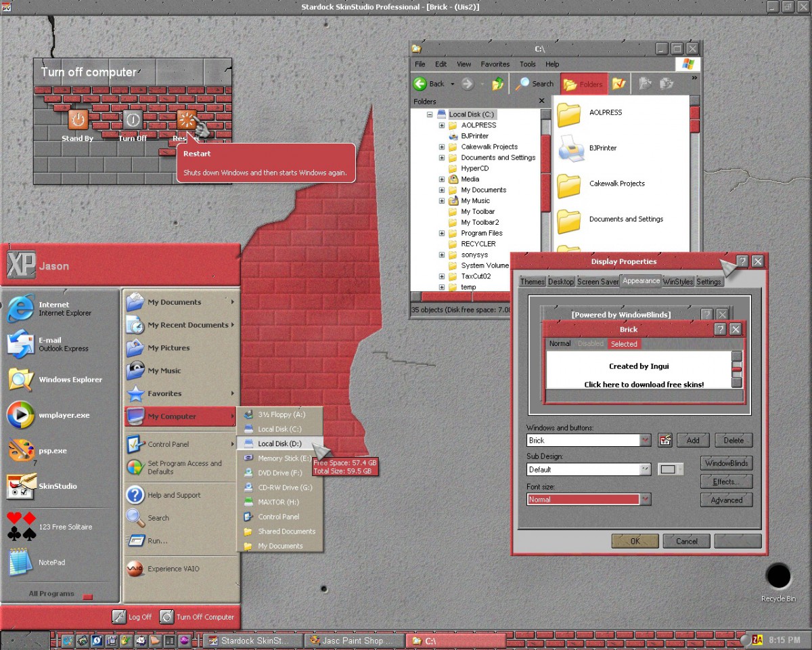Image resolution: width=812 pixels, height=650 pixels.
Task: Click the Stand By power icon
Action: coord(78,120)
